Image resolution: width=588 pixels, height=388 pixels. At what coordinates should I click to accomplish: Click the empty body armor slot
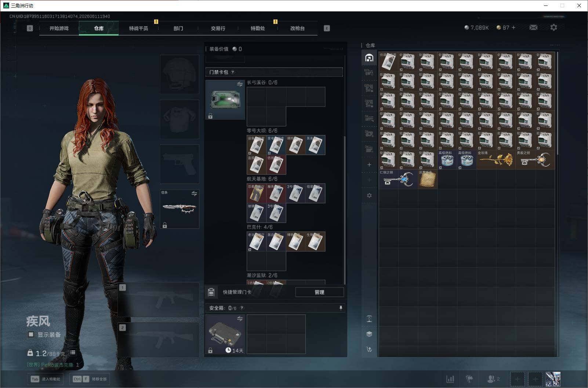coord(179,119)
